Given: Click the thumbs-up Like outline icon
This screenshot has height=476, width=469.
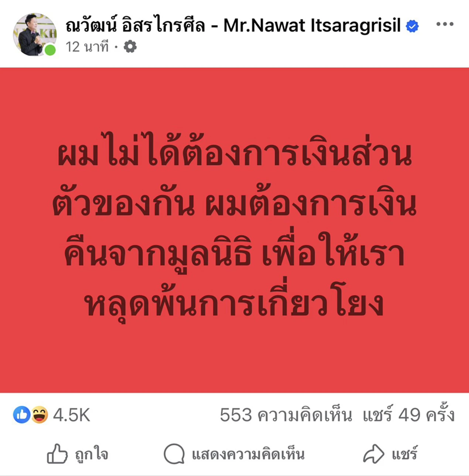Looking at the screenshot, I should [57, 454].
